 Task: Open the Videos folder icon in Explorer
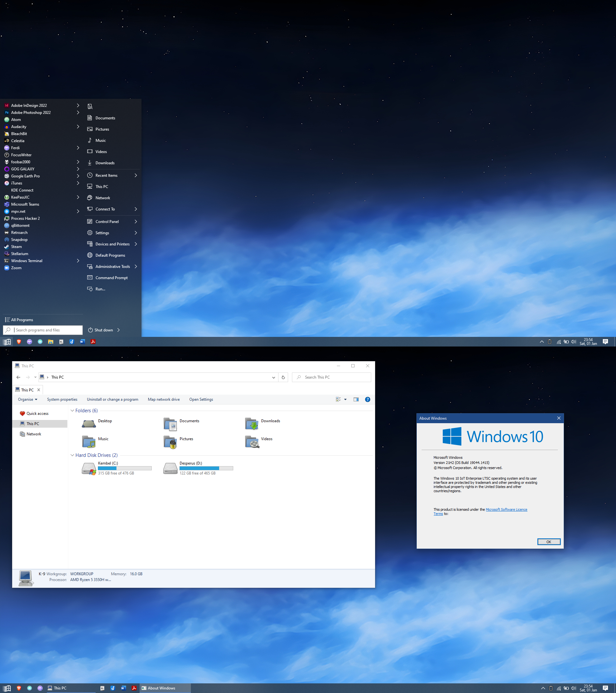[x=252, y=441]
